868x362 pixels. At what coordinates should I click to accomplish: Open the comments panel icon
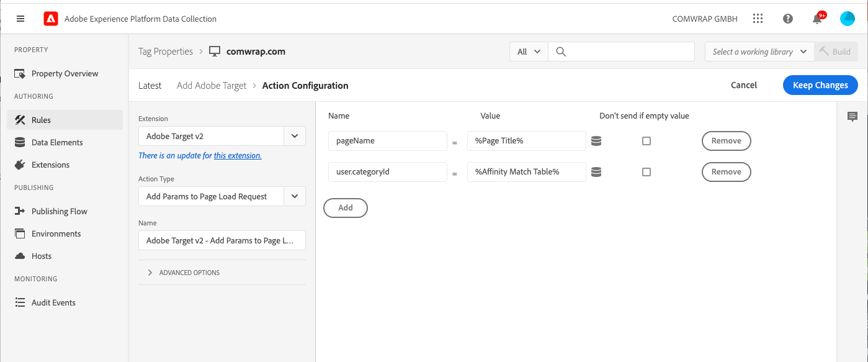(x=852, y=117)
